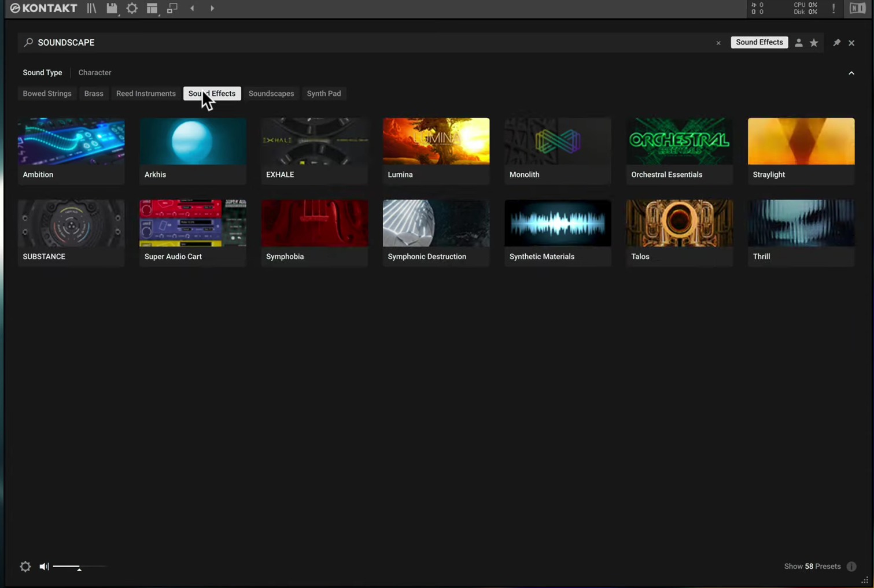The width and height of the screenshot is (874, 588).
Task: Open the Symphobia library tile
Action: 315,233
